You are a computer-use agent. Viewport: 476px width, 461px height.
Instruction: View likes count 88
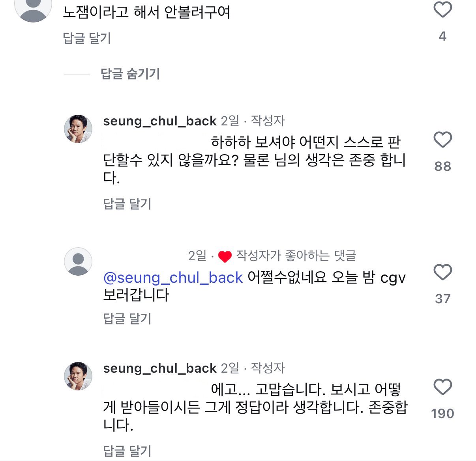(442, 166)
